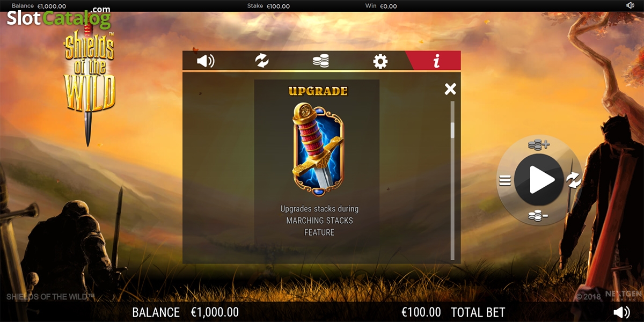
Task: Toggle autoplay arrows beside spin button
Action: point(574,180)
